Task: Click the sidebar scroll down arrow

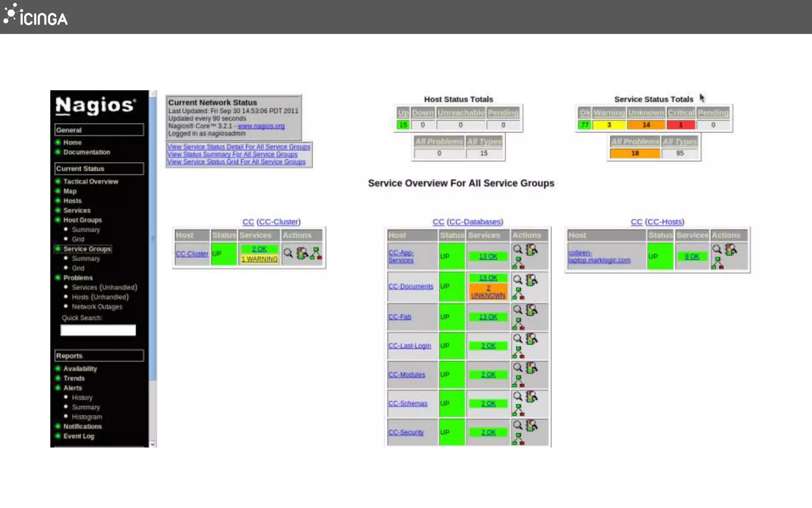Action: 153,444
